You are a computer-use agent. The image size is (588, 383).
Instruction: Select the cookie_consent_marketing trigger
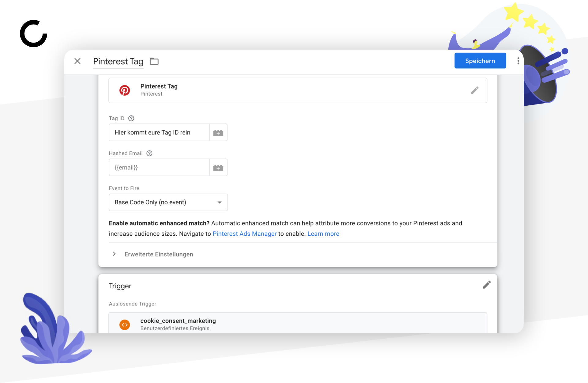(298, 323)
